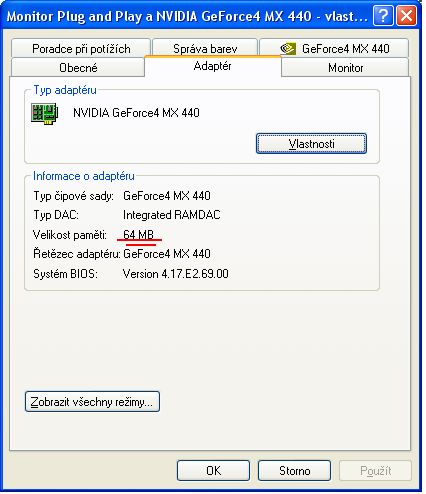
Task: Open the Poradce při potížích tab
Action: [x=81, y=49]
